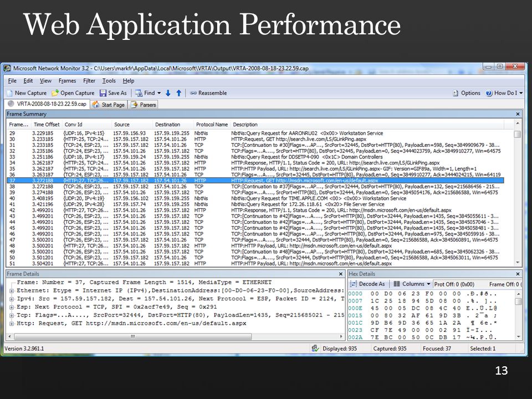The image size is (532, 399).
Task: Click the Options toolbar icon
Action: 456,93
